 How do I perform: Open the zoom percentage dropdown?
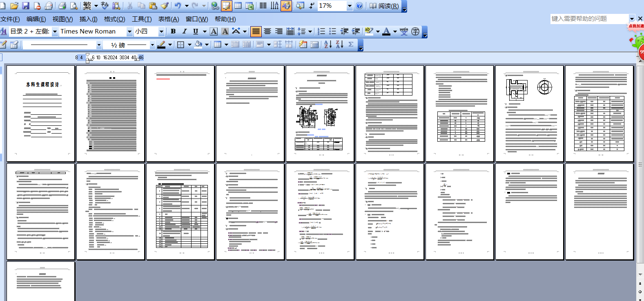[350, 6]
